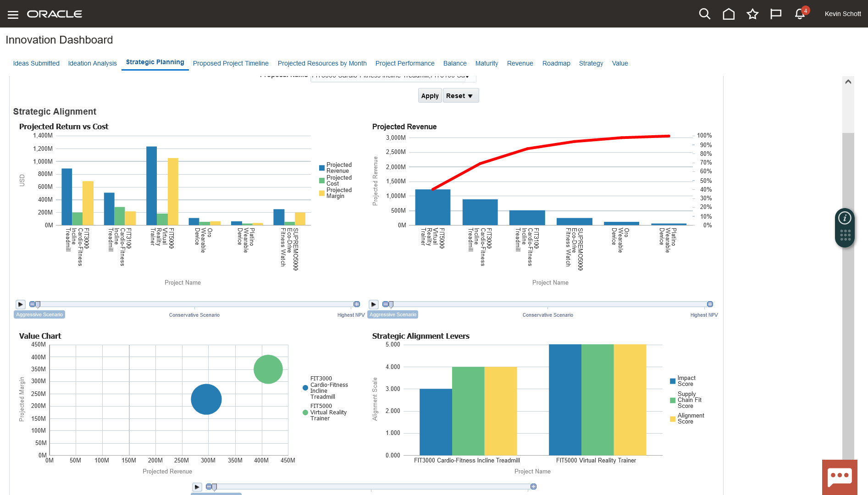Click the Apply button
The height and width of the screenshot is (495, 868).
tap(430, 96)
